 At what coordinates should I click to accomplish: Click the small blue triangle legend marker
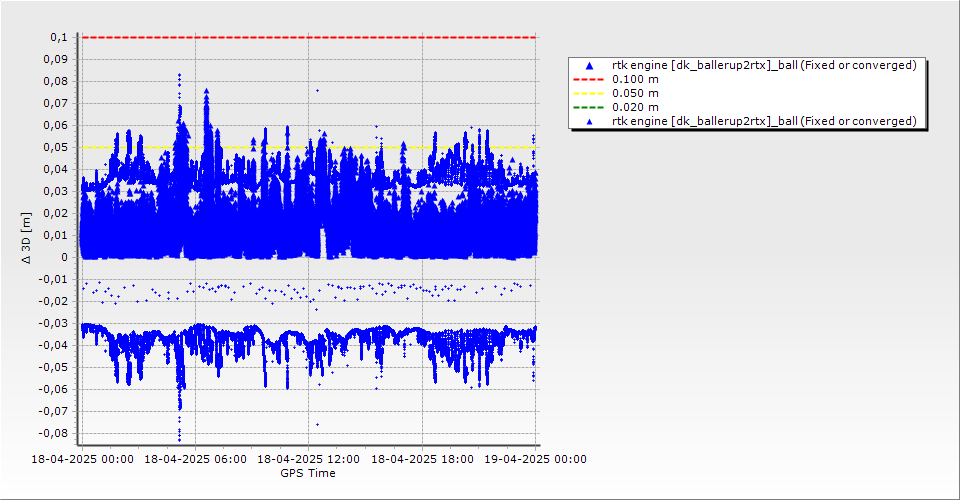589,121
